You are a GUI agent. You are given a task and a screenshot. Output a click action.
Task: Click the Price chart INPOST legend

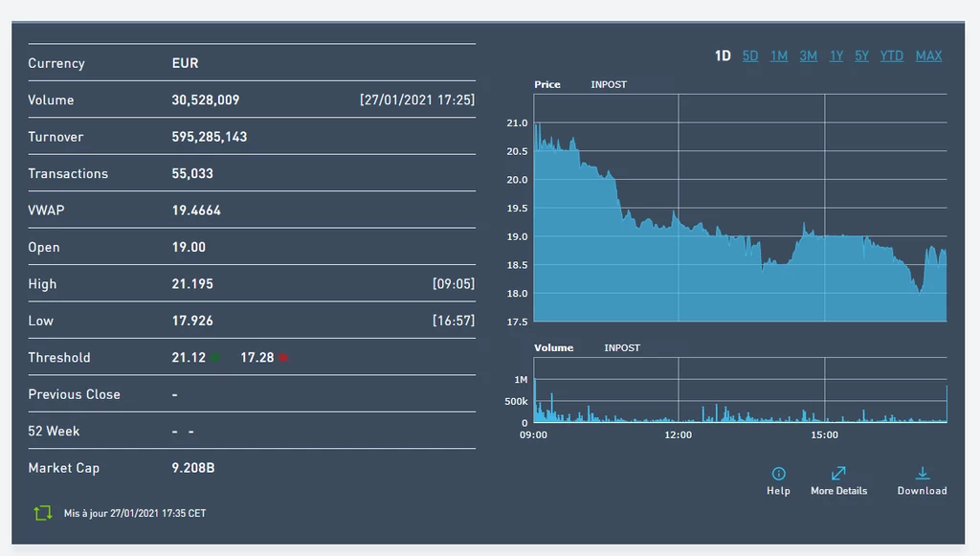(x=609, y=84)
